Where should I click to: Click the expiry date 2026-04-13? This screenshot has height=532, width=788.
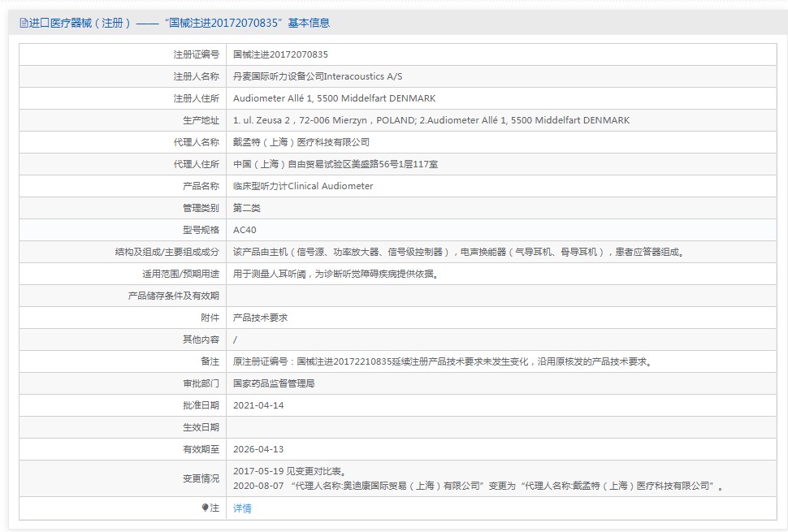(x=258, y=449)
